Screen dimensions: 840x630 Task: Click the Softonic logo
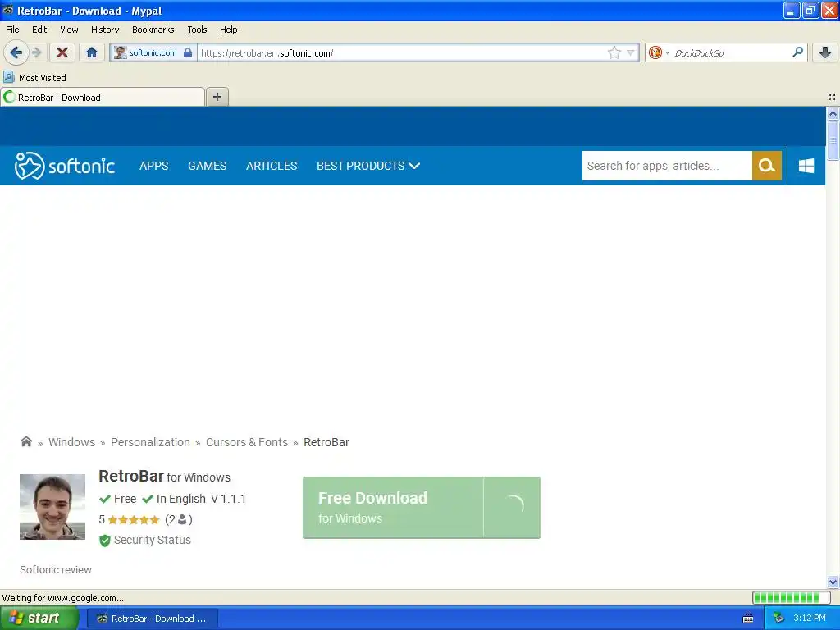[64, 166]
